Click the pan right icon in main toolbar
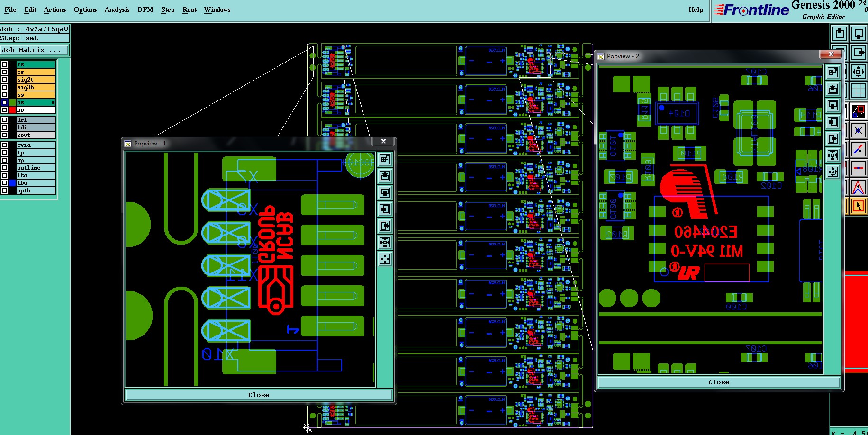The height and width of the screenshot is (435, 868). pos(858,53)
